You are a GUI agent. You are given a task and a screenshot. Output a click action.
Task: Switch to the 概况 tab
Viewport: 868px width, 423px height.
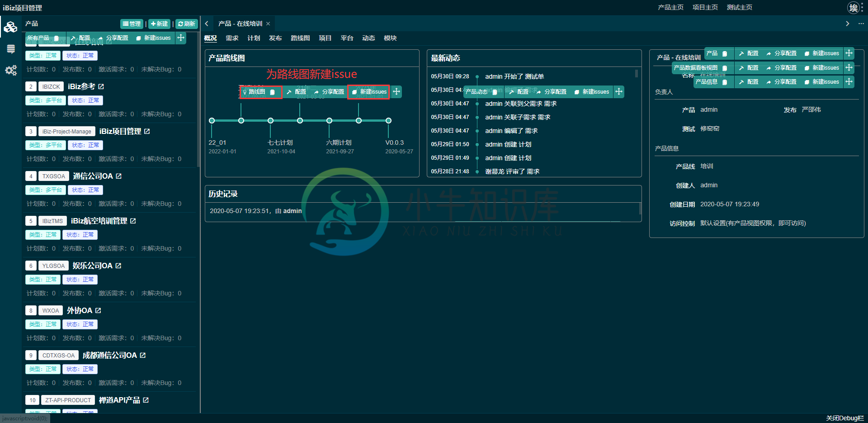coord(210,38)
